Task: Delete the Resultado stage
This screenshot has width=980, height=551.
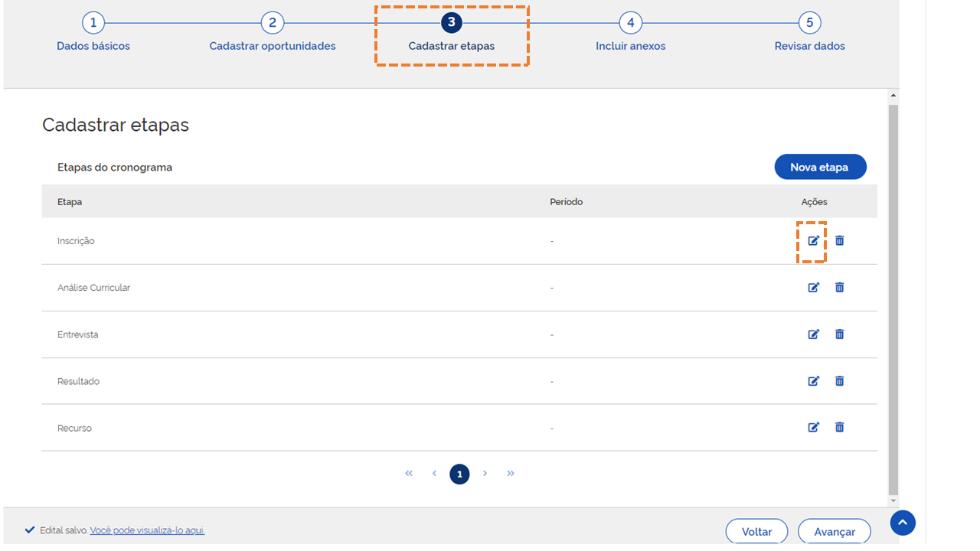Action: (840, 381)
